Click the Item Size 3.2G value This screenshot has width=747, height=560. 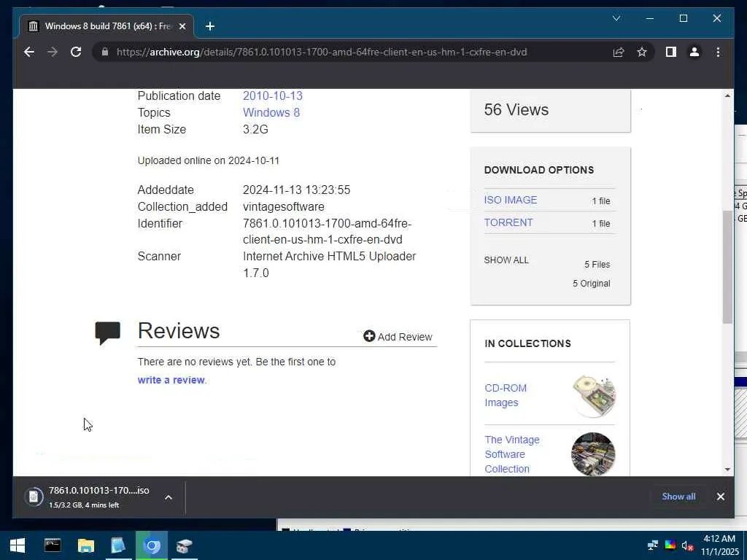(255, 130)
